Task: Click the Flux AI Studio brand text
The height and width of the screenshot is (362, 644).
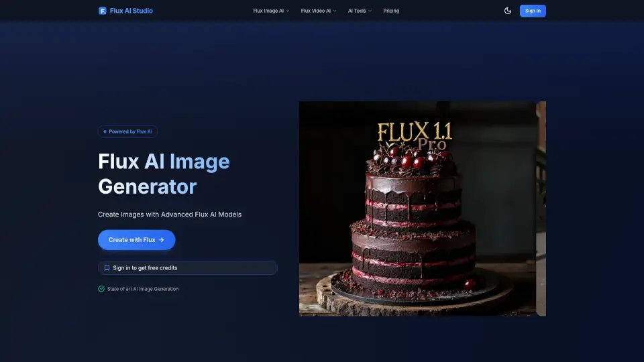Action: coord(131,11)
